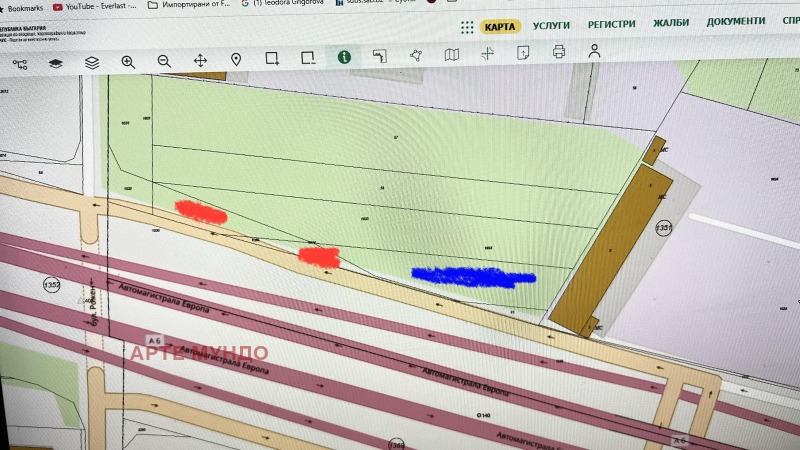Click the zoom in magnifier tool

point(128,61)
